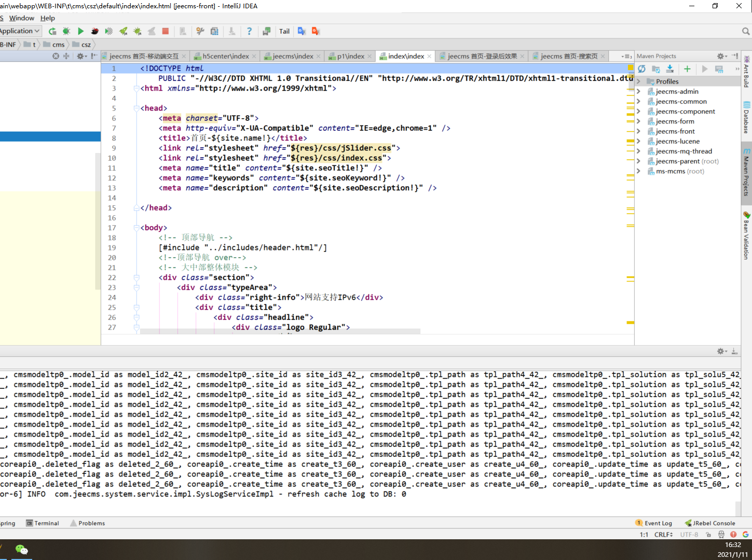Open the Application run configuration dropdown
The width and height of the screenshot is (752, 560).
(20, 31)
